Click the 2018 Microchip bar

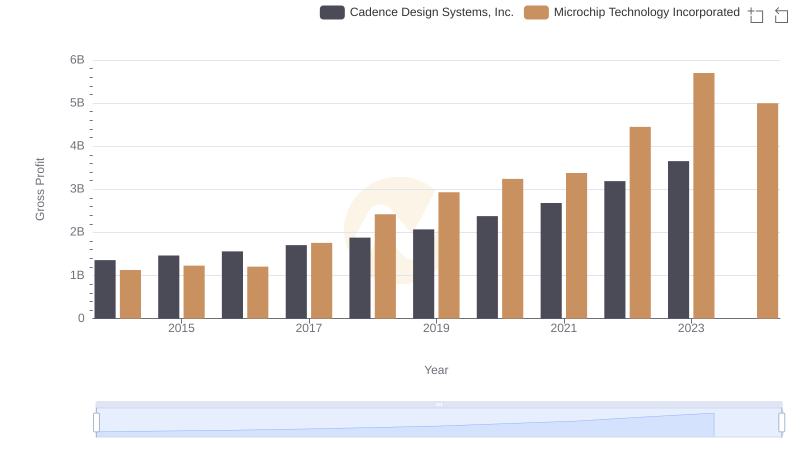click(x=385, y=266)
